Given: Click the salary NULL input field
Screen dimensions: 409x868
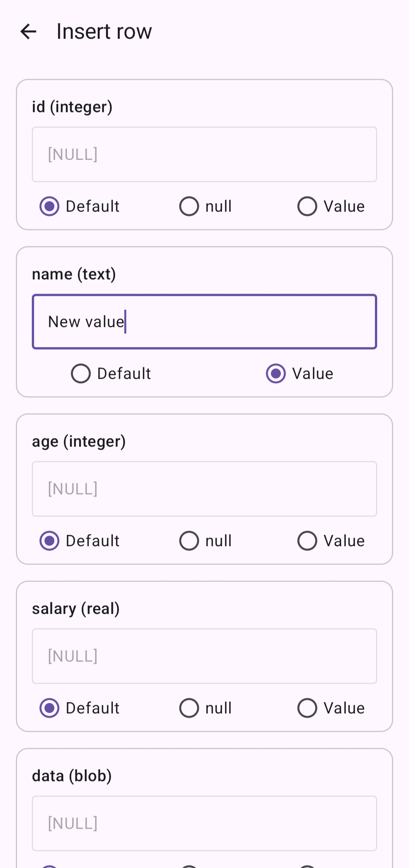Looking at the screenshot, I should (204, 656).
